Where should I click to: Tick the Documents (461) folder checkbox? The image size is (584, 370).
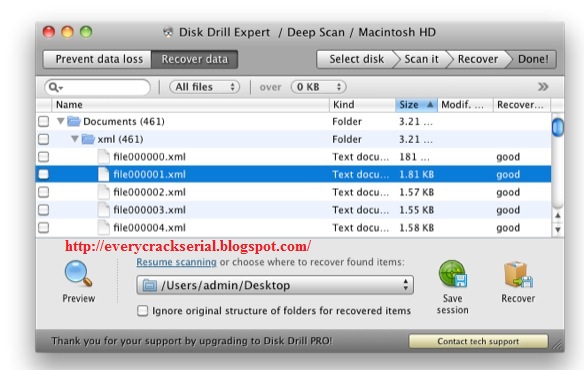coord(44,121)
